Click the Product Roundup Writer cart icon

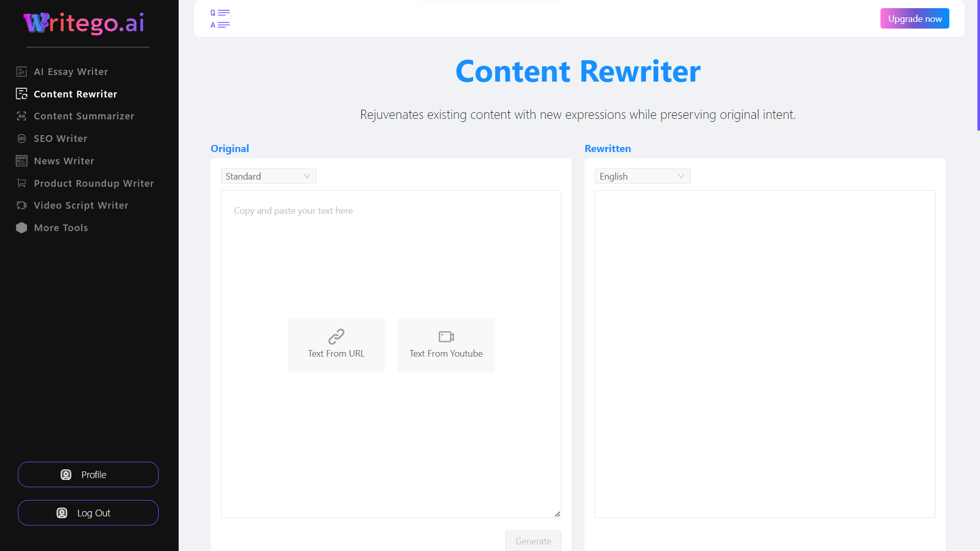click(x=21, y=183)
